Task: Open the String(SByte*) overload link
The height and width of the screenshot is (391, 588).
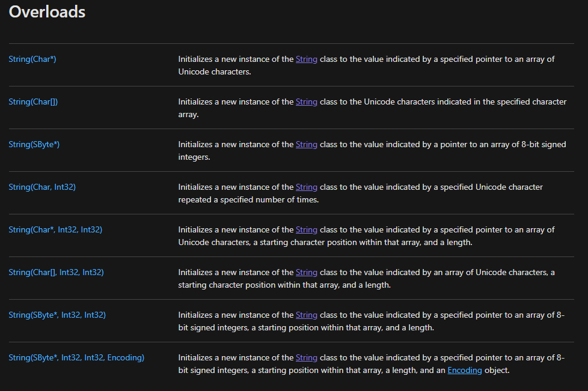Action: pyautogui.click(x=34, y=145)
